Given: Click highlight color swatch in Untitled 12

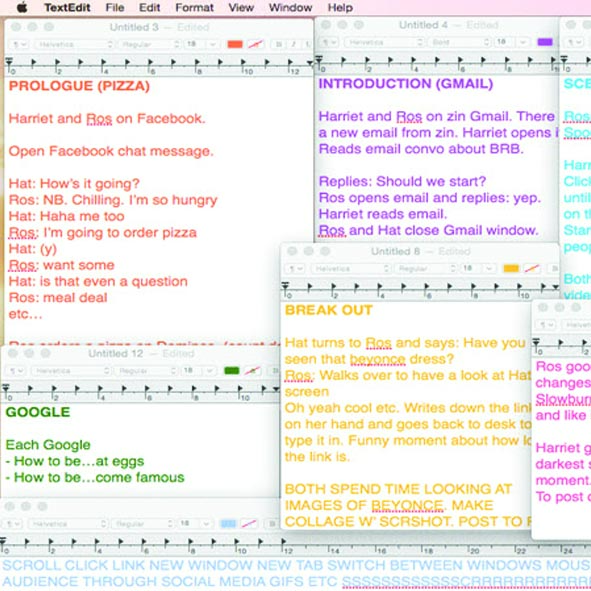Looking at the screenshot, I should 252,371.
